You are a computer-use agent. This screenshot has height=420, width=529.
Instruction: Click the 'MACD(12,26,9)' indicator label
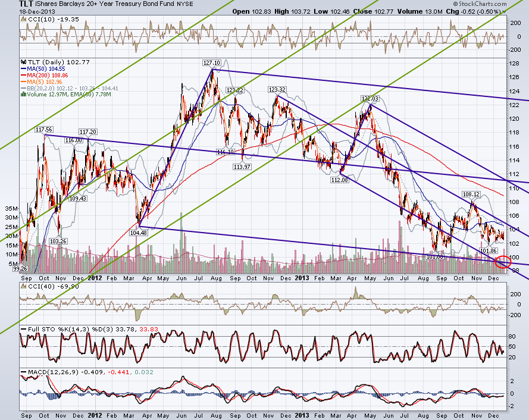tap(54, 372)
